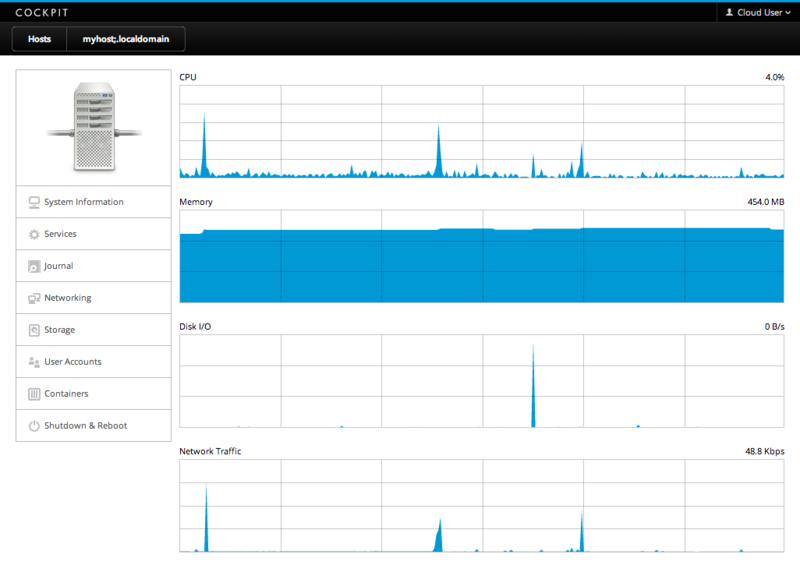Click the 4.0% CPU value
The height and width of the screenshot is (565, 800).
click(x=774, y=77)
